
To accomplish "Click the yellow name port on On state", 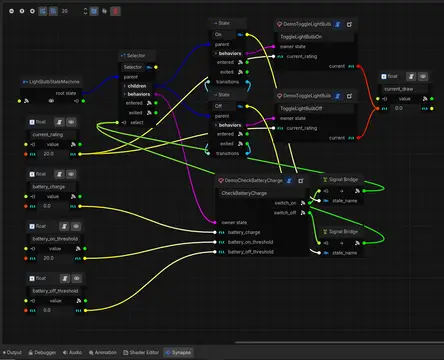I will pyautogui.click(x=247, y=34).
